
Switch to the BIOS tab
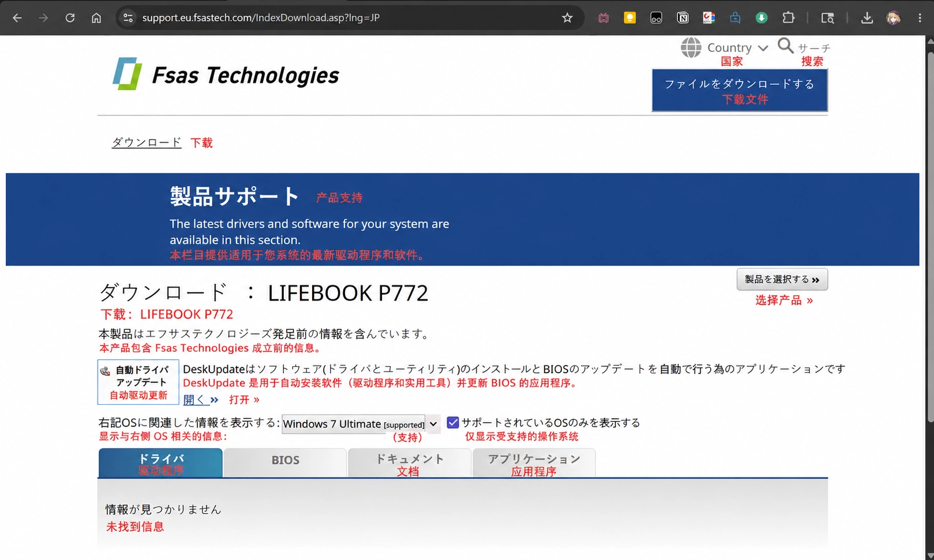pos(285,463)
